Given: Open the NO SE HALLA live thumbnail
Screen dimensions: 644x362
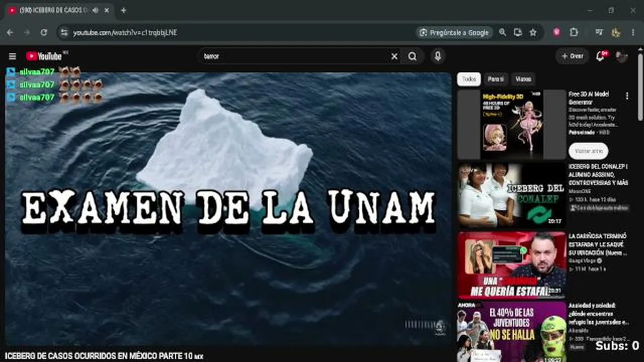Looking at the screenshot, I should [512, 332].
